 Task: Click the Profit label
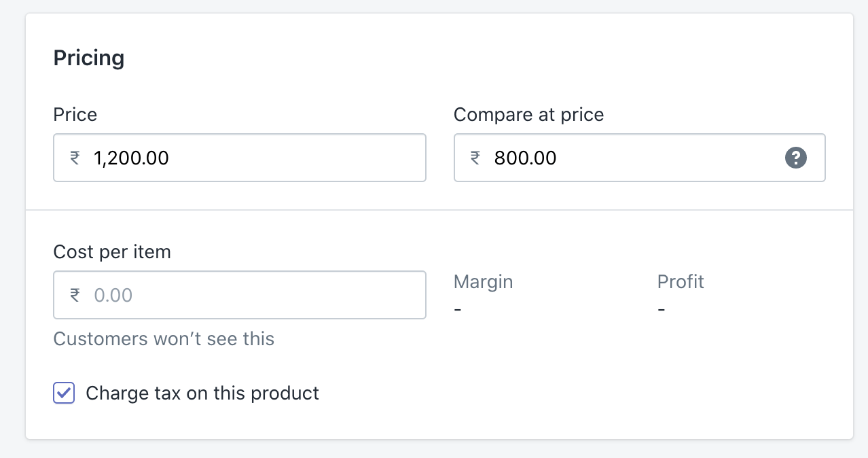681,281
